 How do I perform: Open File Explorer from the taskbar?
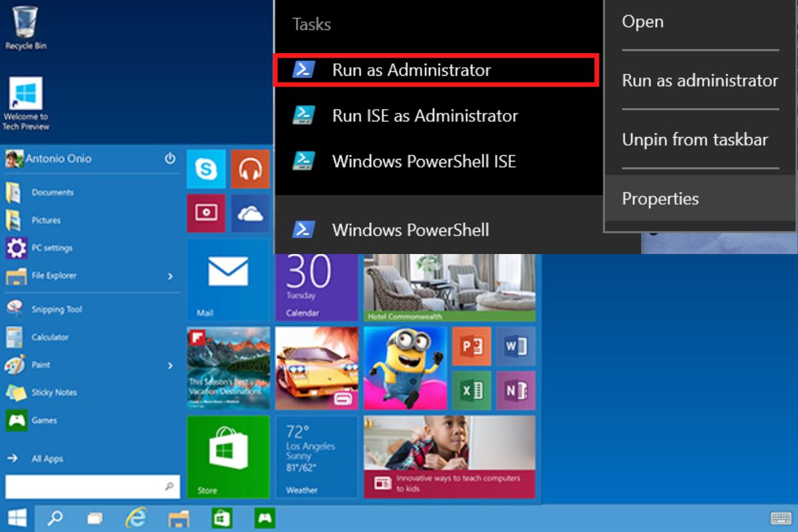tap(179, 517)
